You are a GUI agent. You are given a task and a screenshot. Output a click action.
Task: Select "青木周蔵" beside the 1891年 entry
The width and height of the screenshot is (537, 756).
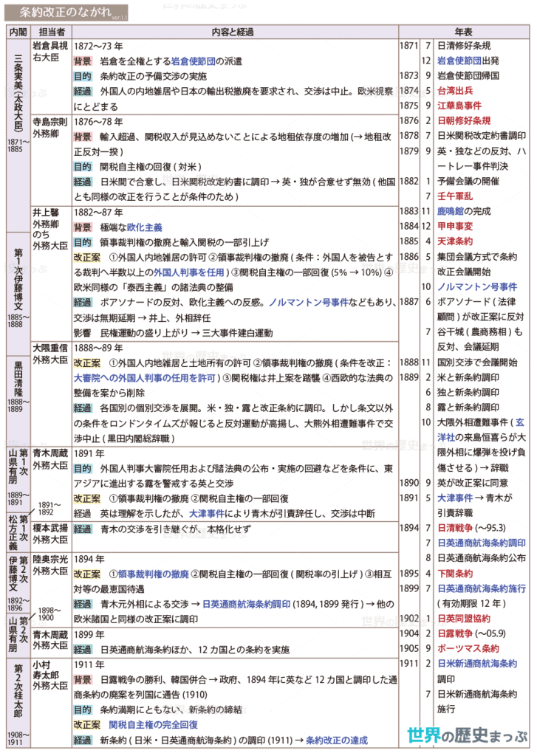click(50, 453)
